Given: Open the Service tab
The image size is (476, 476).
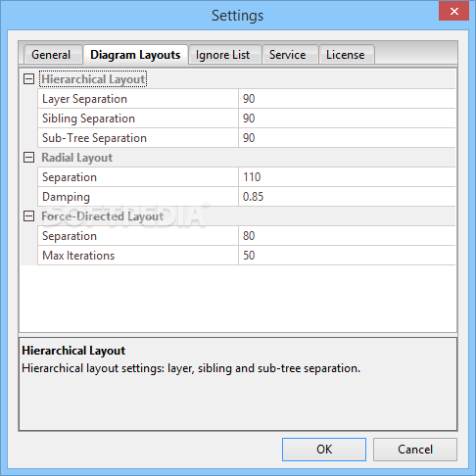Looking at the screenshot, I should 290,55.
